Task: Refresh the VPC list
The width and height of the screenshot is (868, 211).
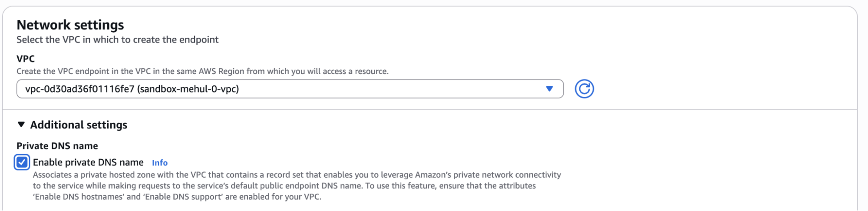Action: pyautogui.click(x=584, y=89)
